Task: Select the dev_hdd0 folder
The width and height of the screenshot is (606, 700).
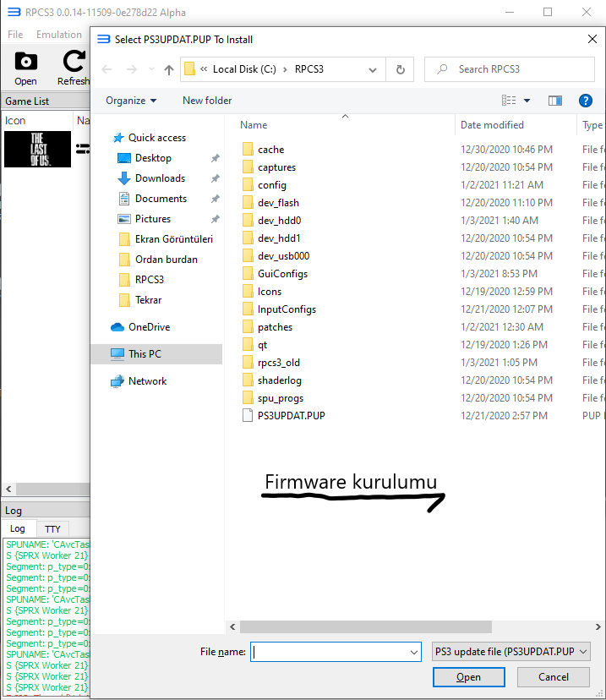Action: 280,221
